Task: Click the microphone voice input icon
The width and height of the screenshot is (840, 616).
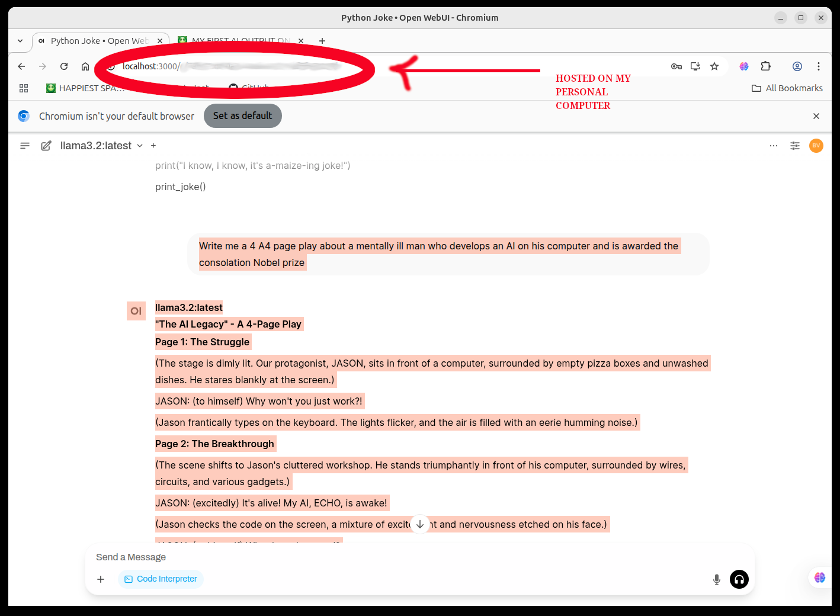Action: [717, 579]
